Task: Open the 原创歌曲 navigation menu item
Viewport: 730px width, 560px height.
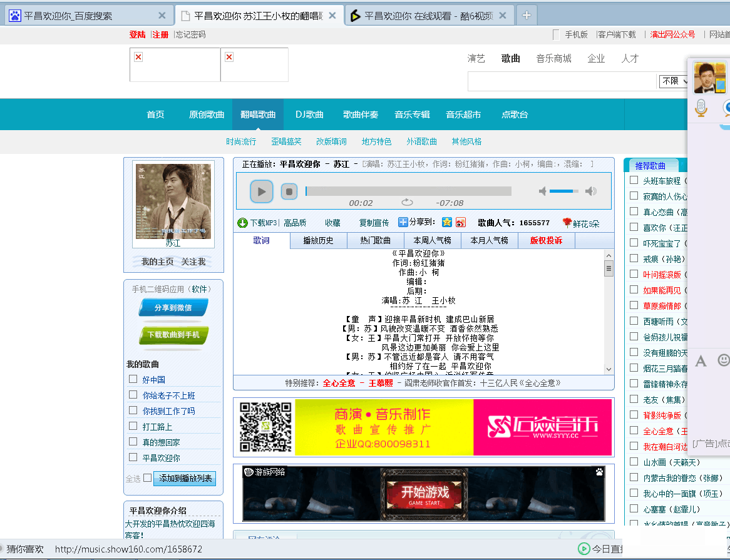Action: point(207,115)
